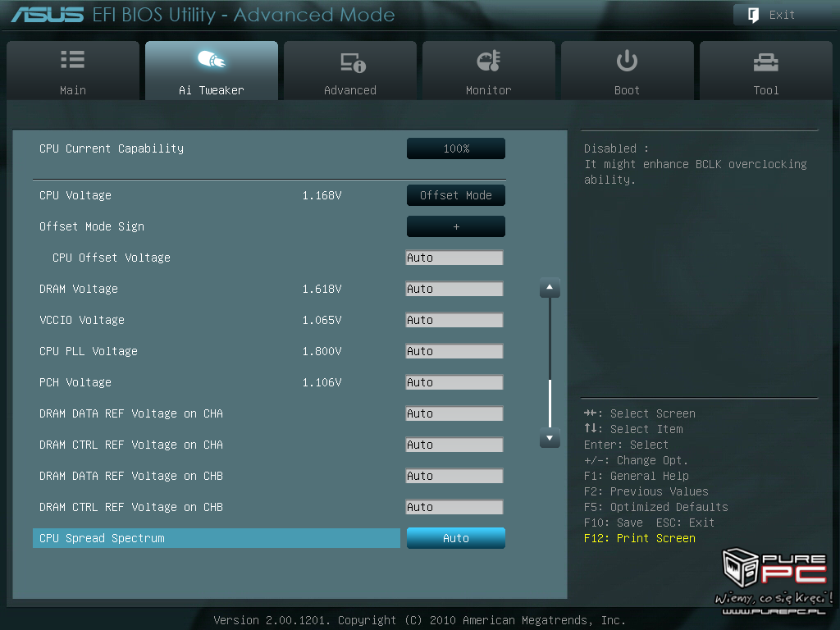
Task: Click the 1.106V PCH voltage reading
Action: tap(322, 382)
